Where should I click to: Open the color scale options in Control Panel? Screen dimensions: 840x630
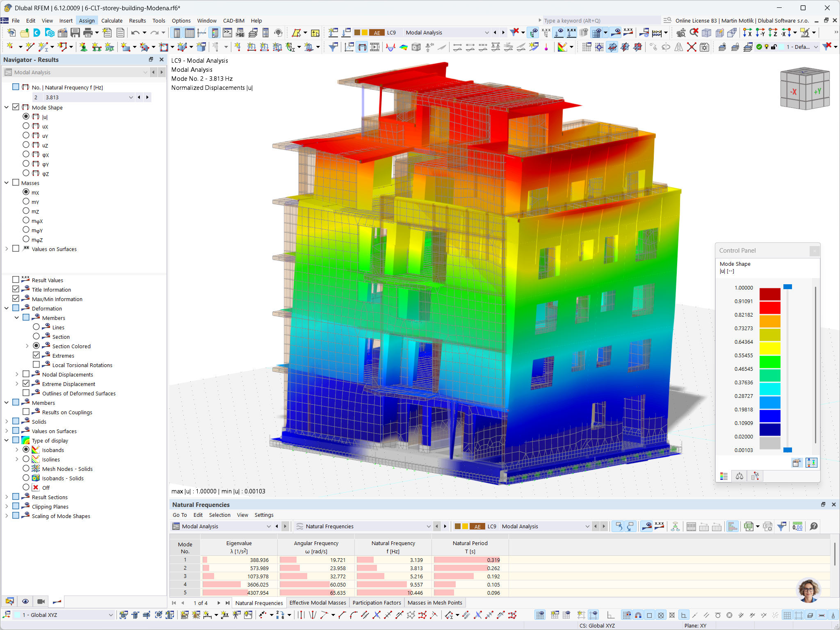pyautogui.click(x=724, y=476)
